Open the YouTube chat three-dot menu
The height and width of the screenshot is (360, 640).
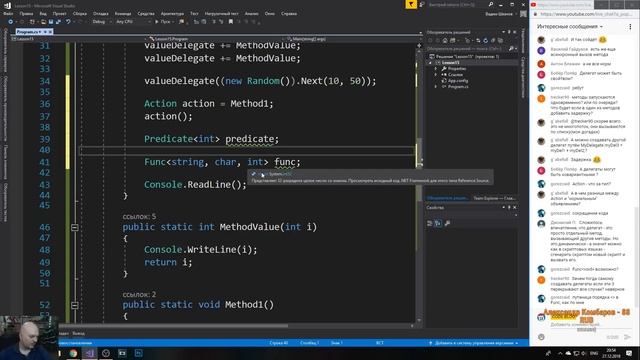point(630,27)
